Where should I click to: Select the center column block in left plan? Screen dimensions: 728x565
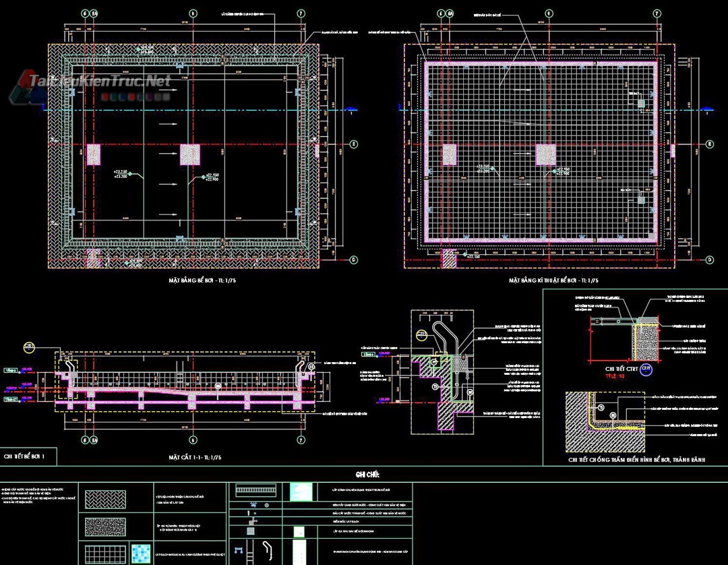pos(189,154)
